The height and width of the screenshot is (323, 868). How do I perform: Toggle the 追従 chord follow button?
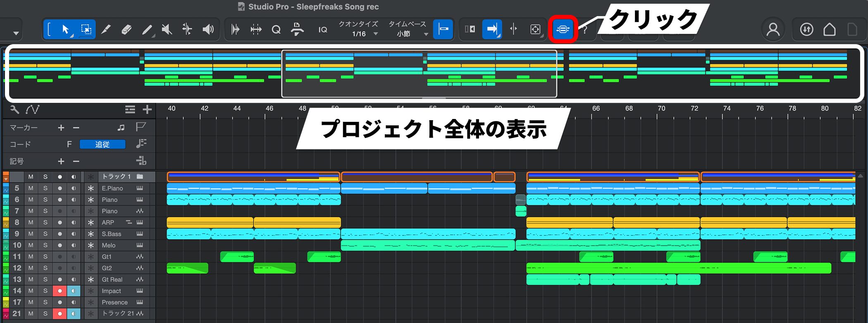102,144
